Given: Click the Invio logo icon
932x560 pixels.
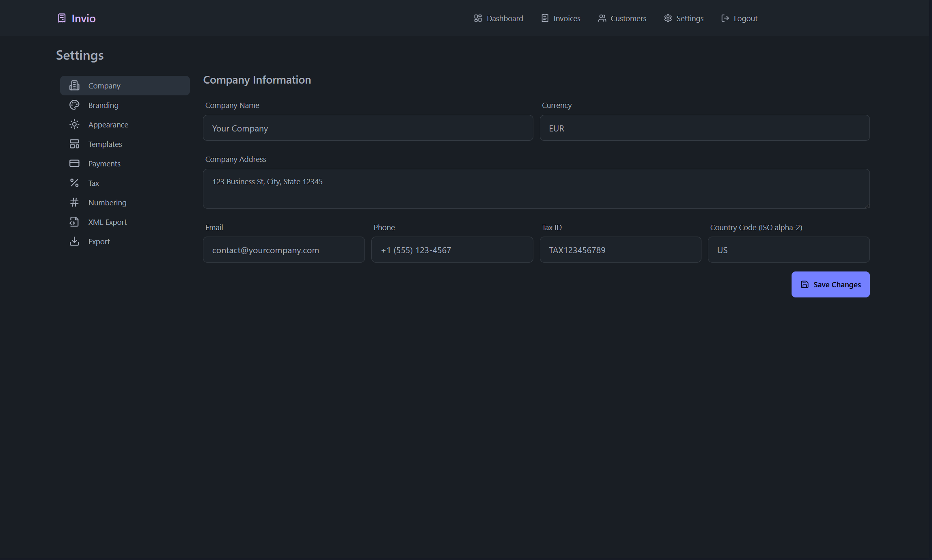Looking at the screenshot, I should click(61, 18).
